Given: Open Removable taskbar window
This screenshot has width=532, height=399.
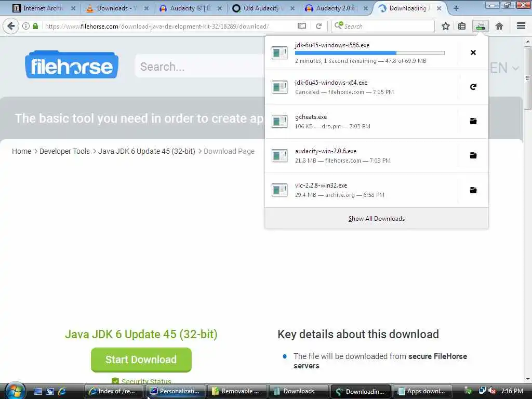Looking at the screenshot, I should [x=236, y=391].
